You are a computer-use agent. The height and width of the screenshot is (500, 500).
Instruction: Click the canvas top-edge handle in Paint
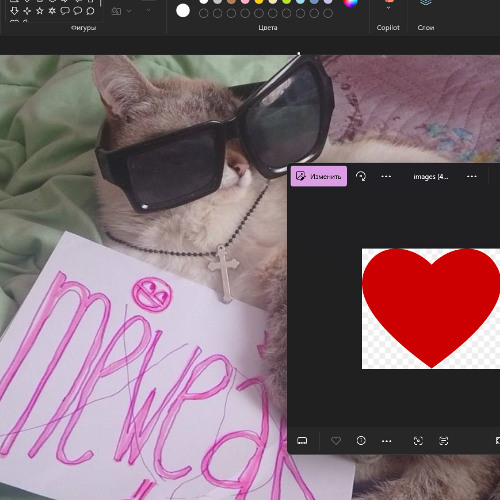(299, 53)
